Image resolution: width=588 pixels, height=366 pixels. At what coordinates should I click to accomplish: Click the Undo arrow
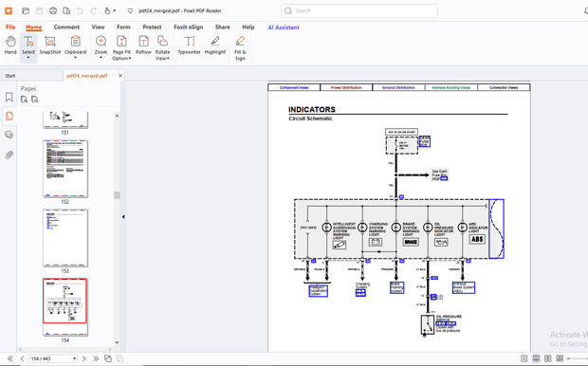coord(80,10)
